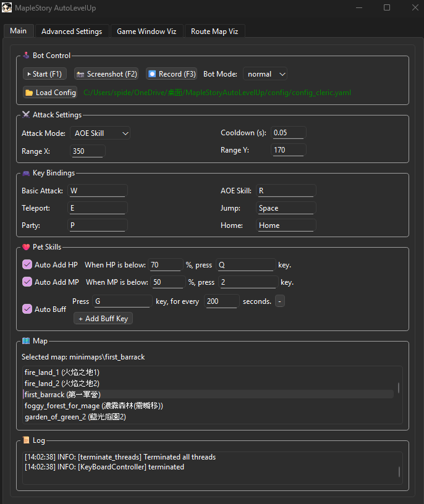The image size is (424, 504).
Task: Remove the buff key with minus button
Action: pos(280,301)
